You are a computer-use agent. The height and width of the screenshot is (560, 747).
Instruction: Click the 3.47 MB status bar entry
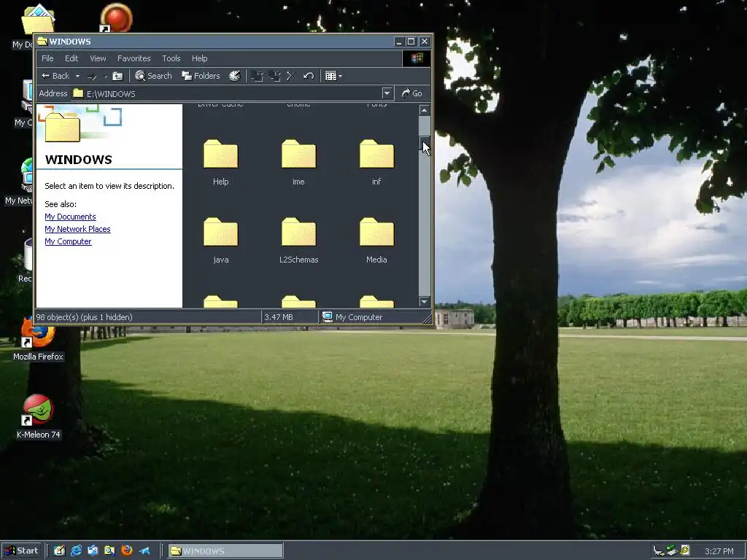[x=279, y=317]
